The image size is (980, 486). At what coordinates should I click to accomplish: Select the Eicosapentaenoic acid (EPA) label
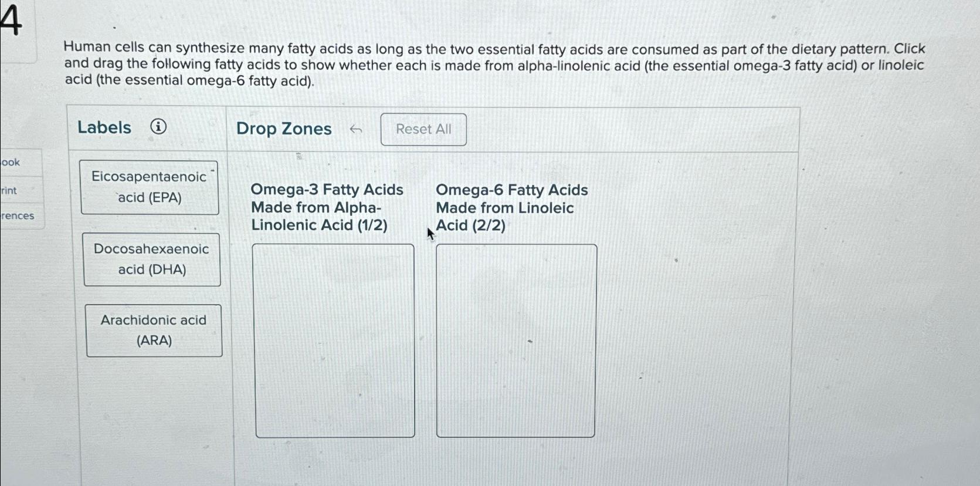coord(150,187)
